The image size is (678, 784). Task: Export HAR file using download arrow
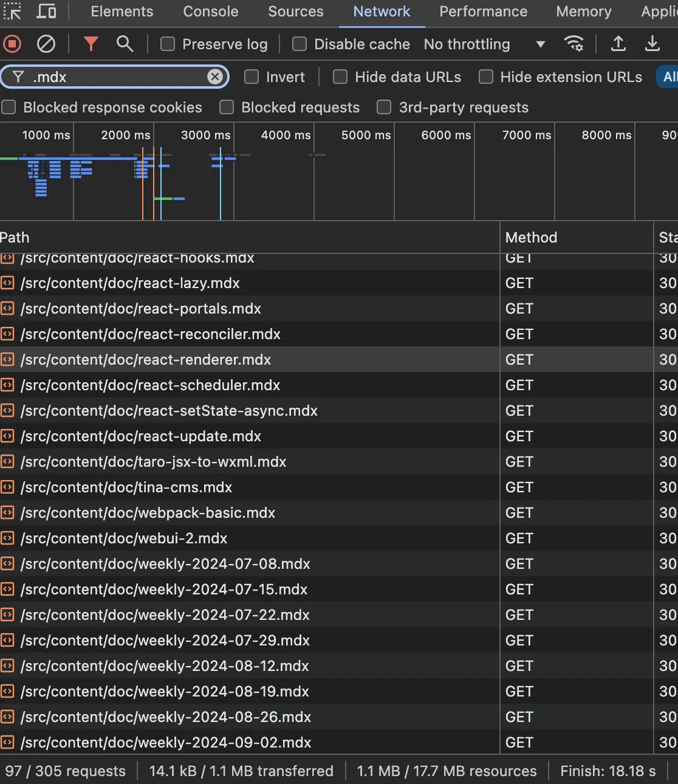652,44
